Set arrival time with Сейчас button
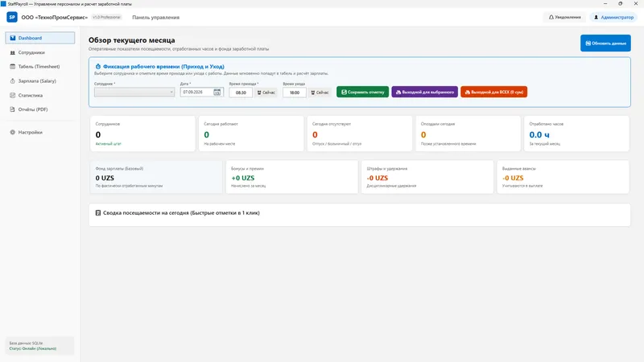The width and height of the screenshot is (644, 362). 266,93
